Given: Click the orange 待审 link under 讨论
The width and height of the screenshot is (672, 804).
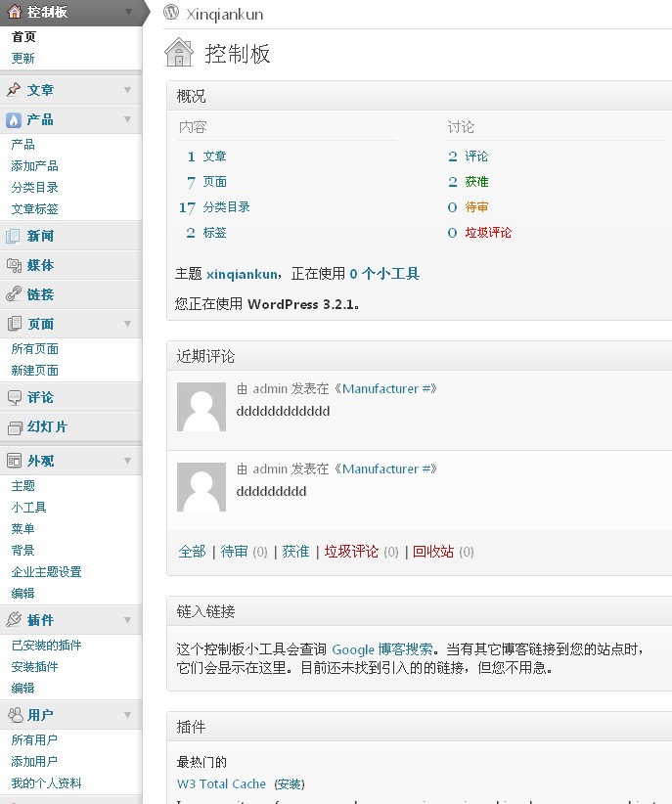Looking at the screenshot, I should (x=476, y=207).
